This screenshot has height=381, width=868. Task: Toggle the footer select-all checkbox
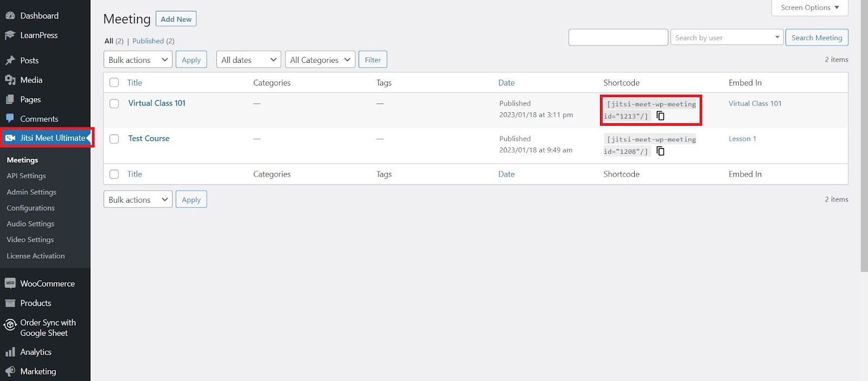pos(114,174)
